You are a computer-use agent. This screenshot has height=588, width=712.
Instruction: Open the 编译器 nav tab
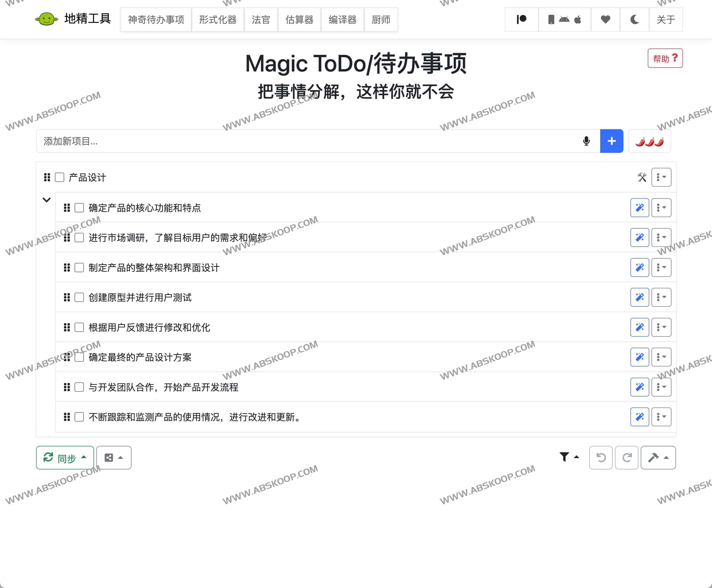click(x=342, y=20)
